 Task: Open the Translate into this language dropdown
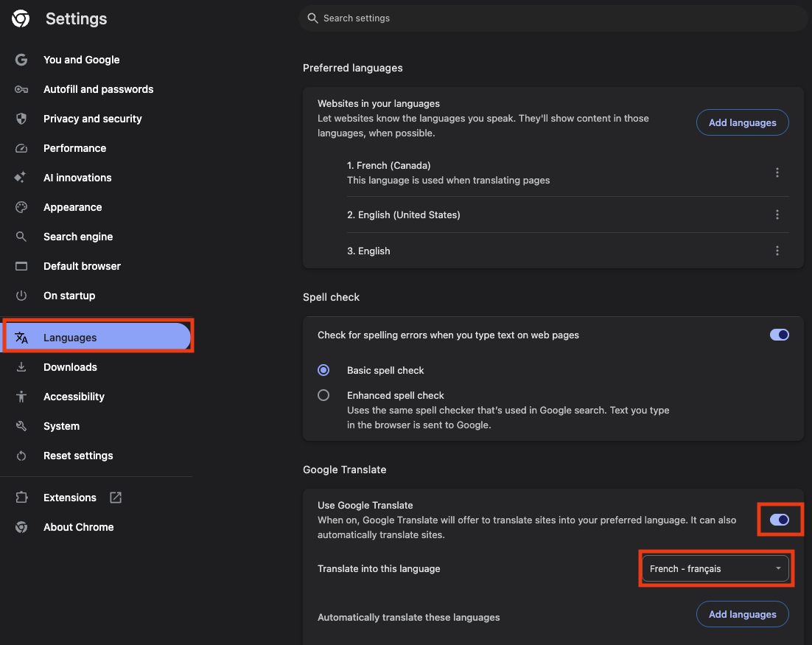point(715,568)
